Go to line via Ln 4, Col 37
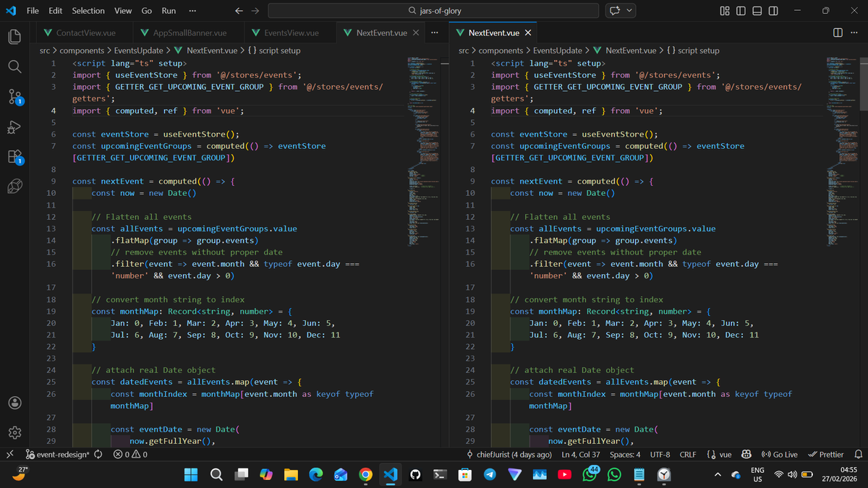 581,455
